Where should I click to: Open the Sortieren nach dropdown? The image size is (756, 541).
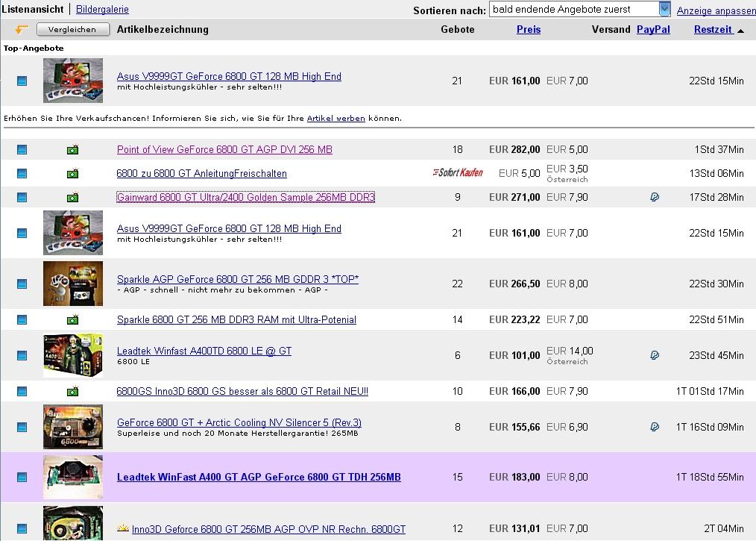664,9
